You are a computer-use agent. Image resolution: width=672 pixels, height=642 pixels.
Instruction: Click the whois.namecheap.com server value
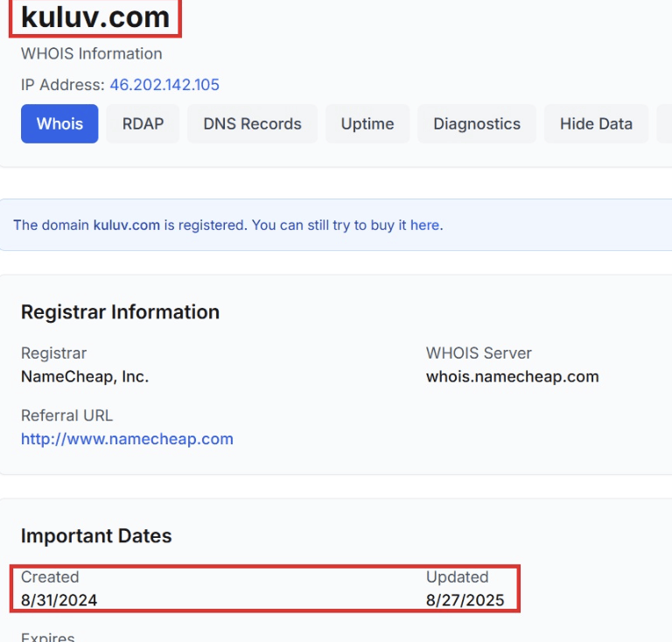[x=512, y=376]
